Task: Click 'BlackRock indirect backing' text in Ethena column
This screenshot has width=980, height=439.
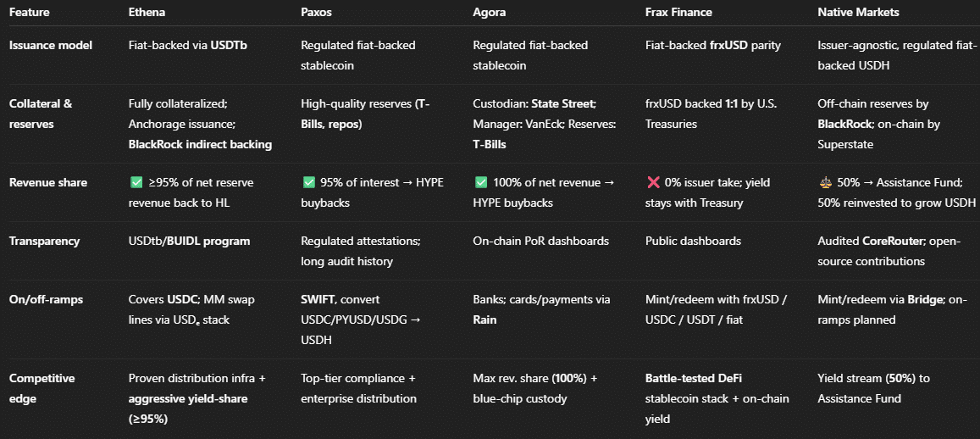Action: click(200, 144)
